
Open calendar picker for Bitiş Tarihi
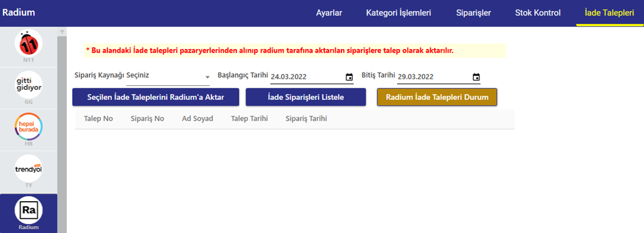point(476,77)
